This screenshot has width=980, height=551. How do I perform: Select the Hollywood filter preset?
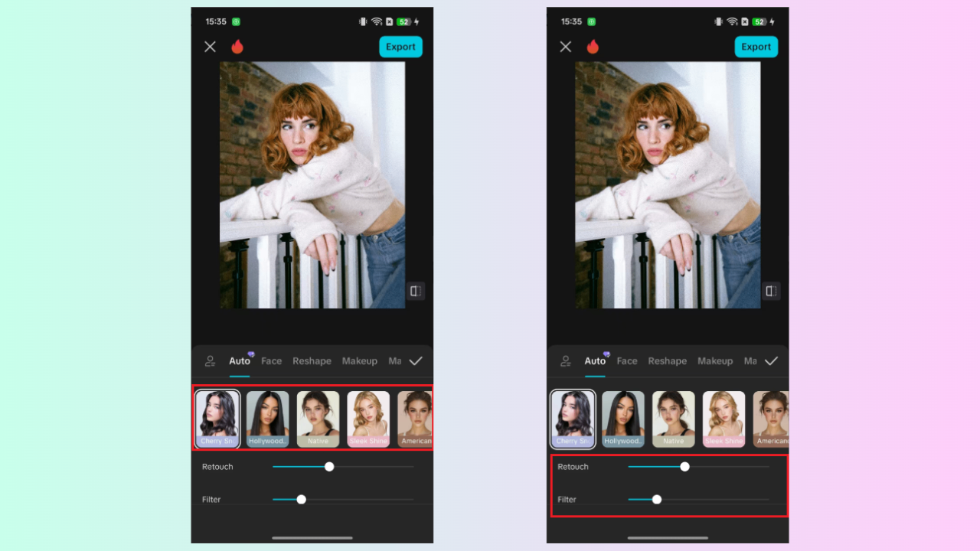tap(267, 418)
